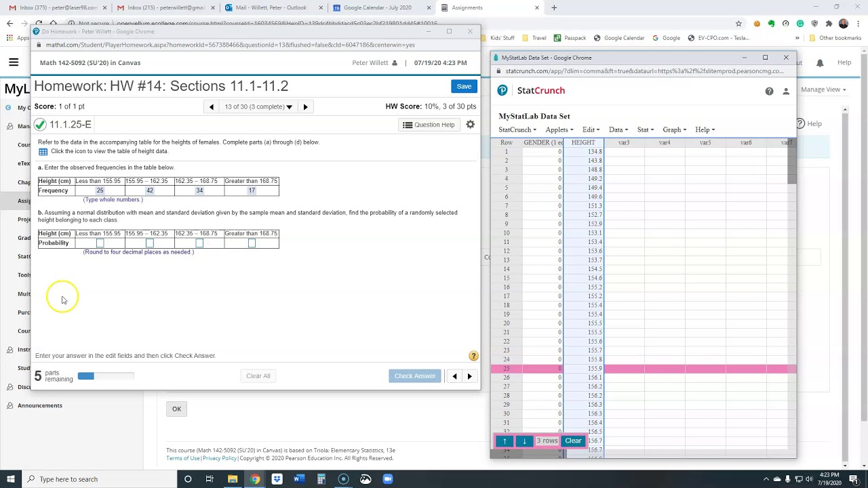Click previous part arrow beside Check Answer
868x488 pixels.
coord(455,376)
